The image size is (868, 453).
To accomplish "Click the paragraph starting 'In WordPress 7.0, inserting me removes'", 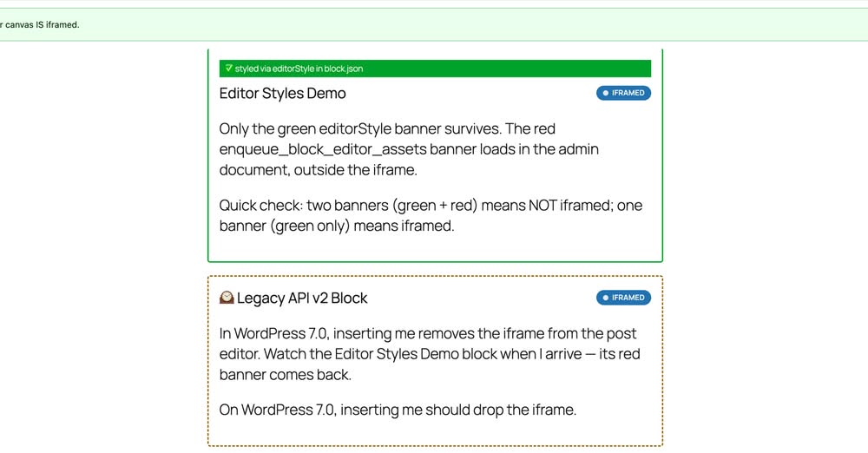I will 430,354.
